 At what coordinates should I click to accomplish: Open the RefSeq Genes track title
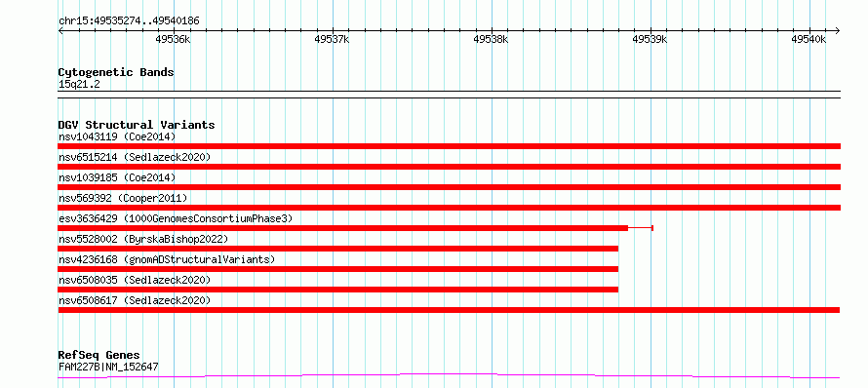[x=99, y=356]
